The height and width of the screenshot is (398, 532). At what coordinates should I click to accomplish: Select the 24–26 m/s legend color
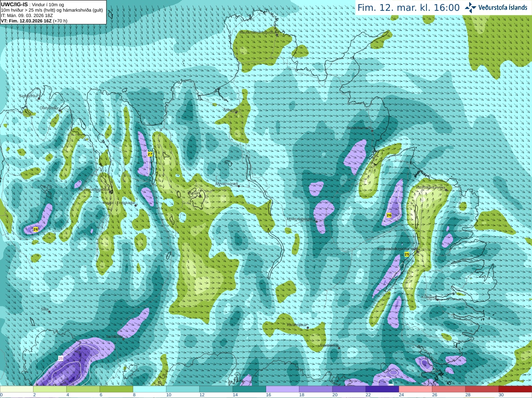[416, 389]
